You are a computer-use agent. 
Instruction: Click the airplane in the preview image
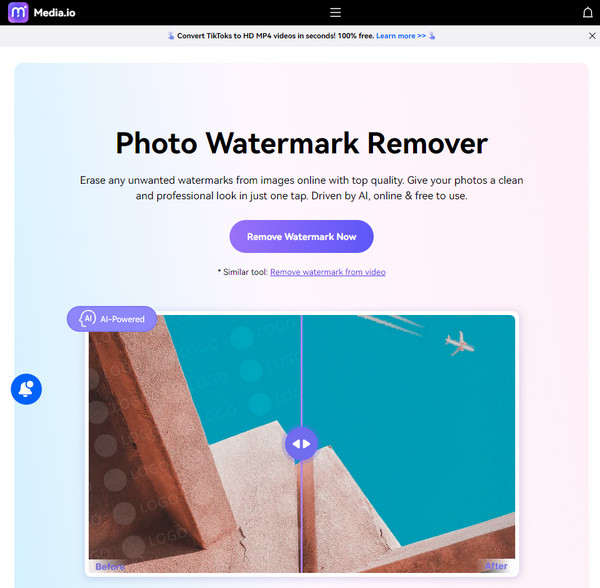(x=459, y=343)
